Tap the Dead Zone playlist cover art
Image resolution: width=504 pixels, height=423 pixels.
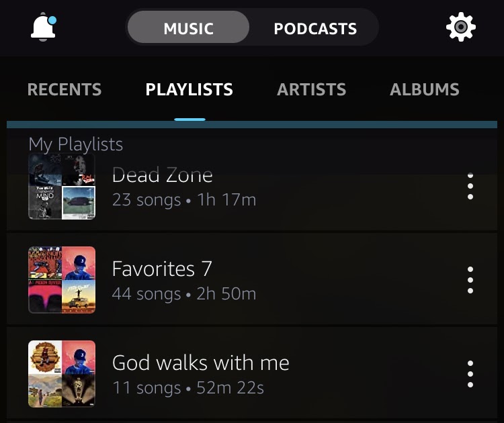(62, 187)
